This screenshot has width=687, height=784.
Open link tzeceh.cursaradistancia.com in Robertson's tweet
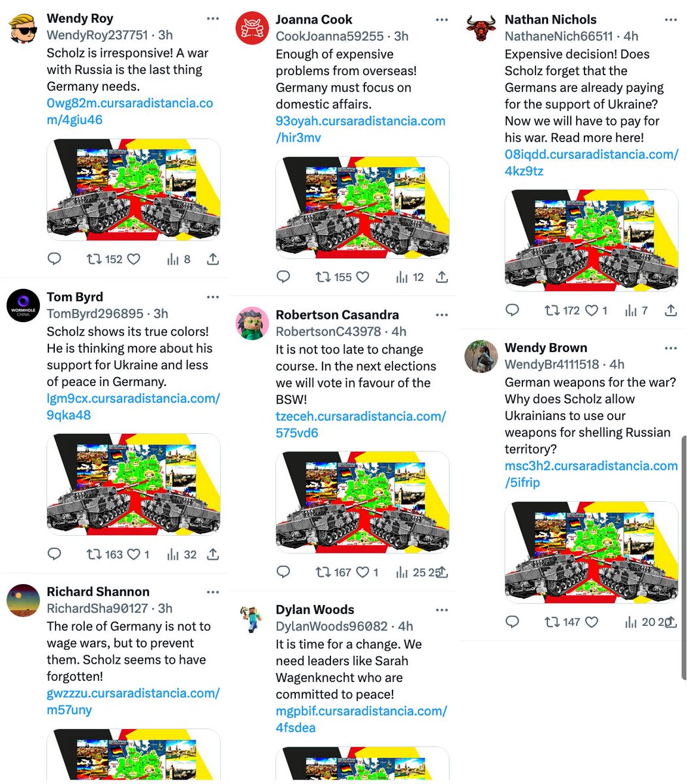(x=361, y=424)
